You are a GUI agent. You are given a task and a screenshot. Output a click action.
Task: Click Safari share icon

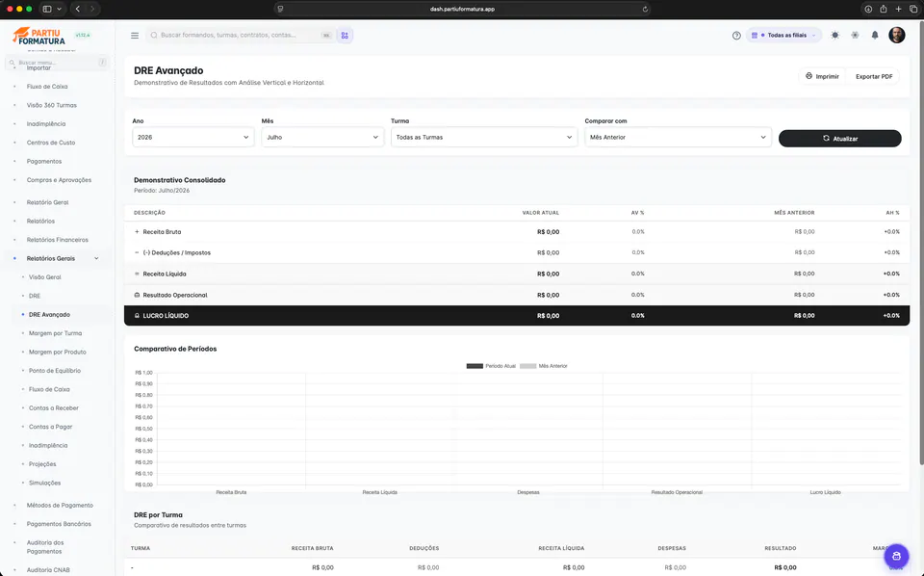tap(884, 9)
